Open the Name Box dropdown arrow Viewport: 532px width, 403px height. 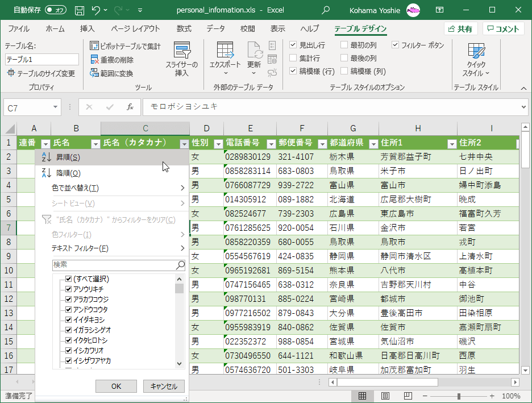tap(55, 107)
